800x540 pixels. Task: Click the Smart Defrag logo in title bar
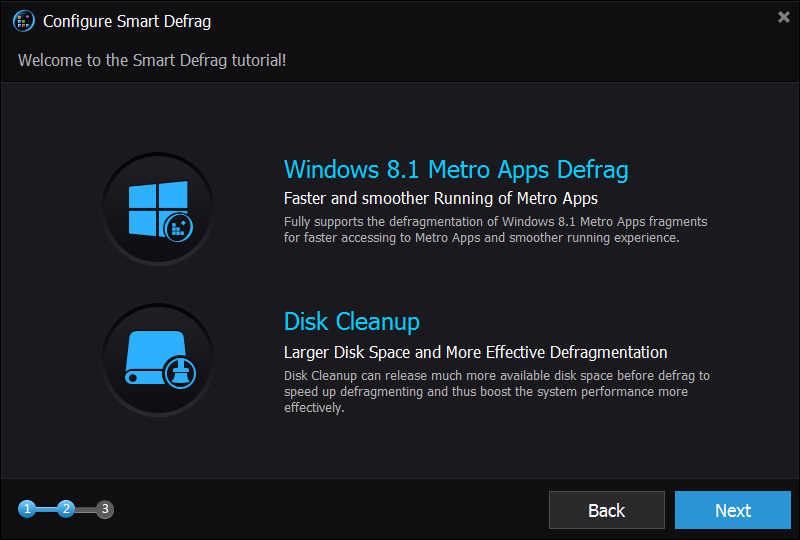23,21
